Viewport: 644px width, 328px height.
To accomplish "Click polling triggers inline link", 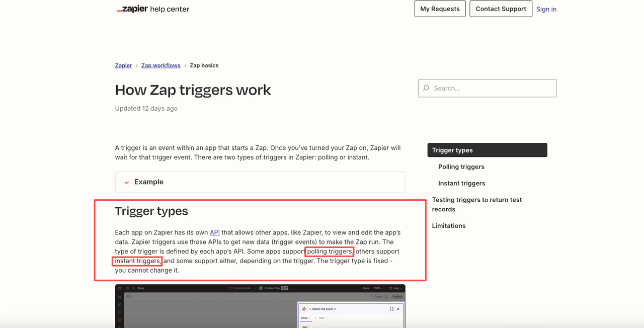I will tap(330, 252).
